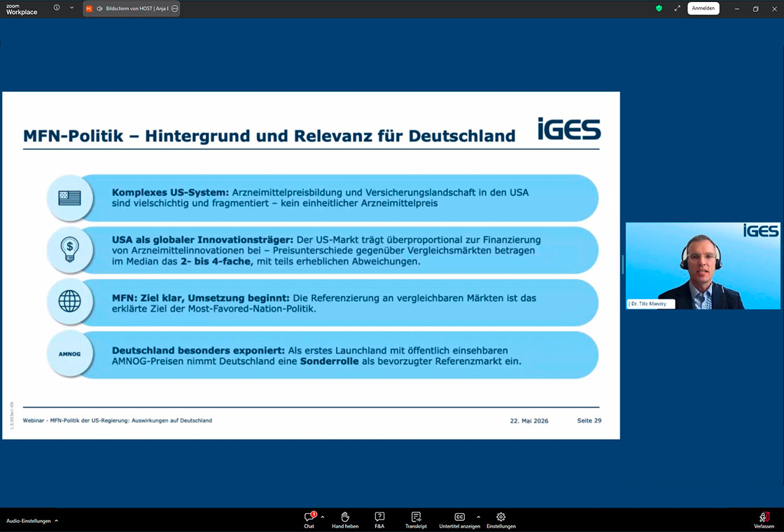The width and height of the screenshot is (784, 532).
Task: Open the meeting info icon
Action: click(x=57, y=8)
